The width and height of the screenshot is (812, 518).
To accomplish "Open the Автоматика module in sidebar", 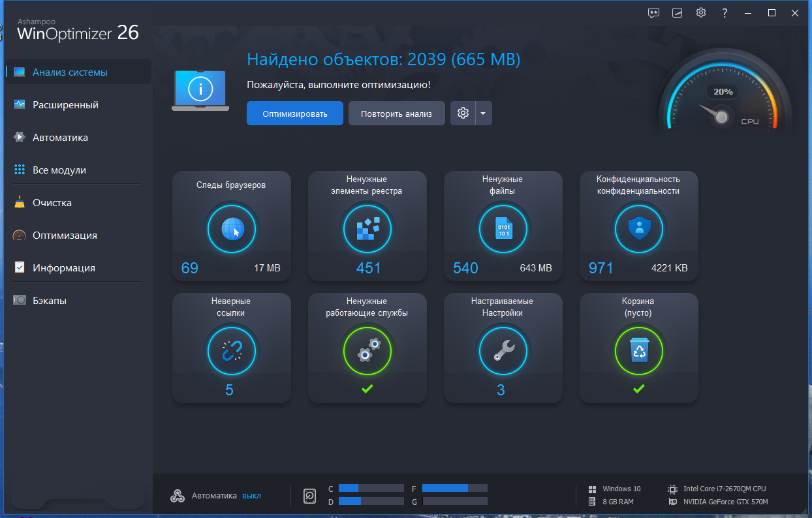I will coord(61,137).
